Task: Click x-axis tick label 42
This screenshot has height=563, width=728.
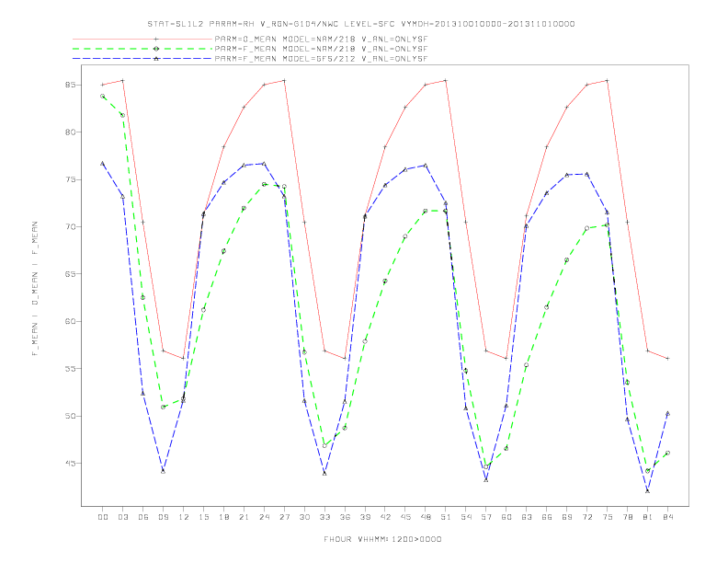Action: click(385, 517)
